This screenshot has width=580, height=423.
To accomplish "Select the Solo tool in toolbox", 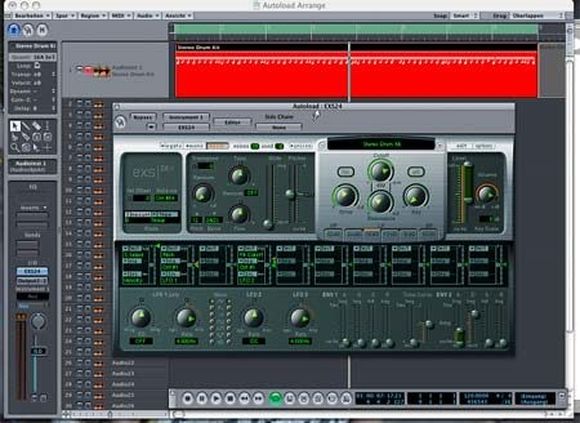I will [x=37, y=137].
